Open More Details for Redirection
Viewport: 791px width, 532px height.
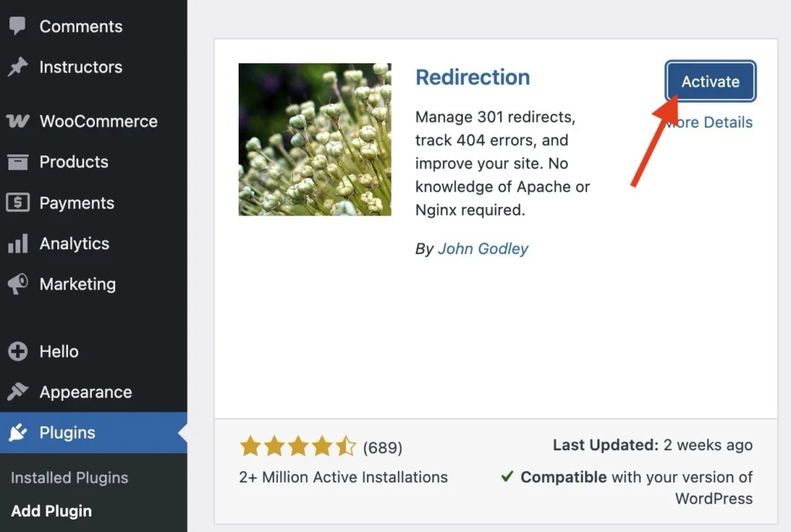tap(716, 123)
